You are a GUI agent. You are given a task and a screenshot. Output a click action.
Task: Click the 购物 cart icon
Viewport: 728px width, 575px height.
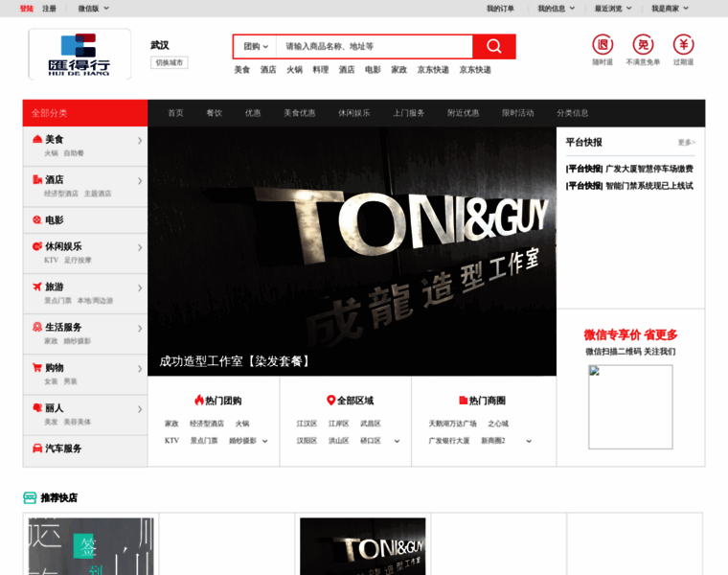pos(37,367)
